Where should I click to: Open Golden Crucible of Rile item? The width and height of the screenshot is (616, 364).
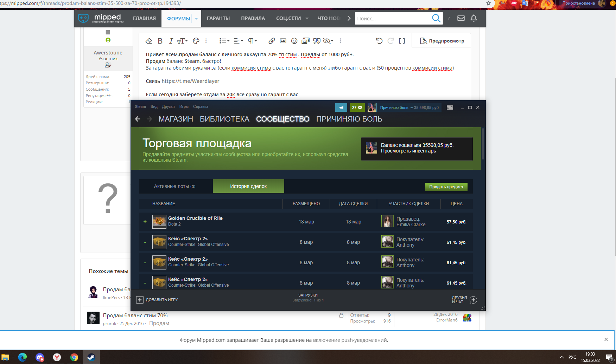pos(195,218)
